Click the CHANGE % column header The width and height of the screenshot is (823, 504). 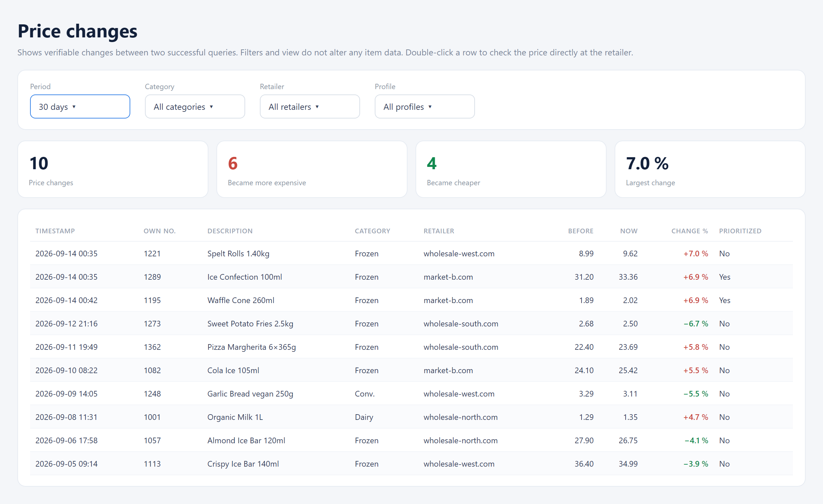point(689,231)
